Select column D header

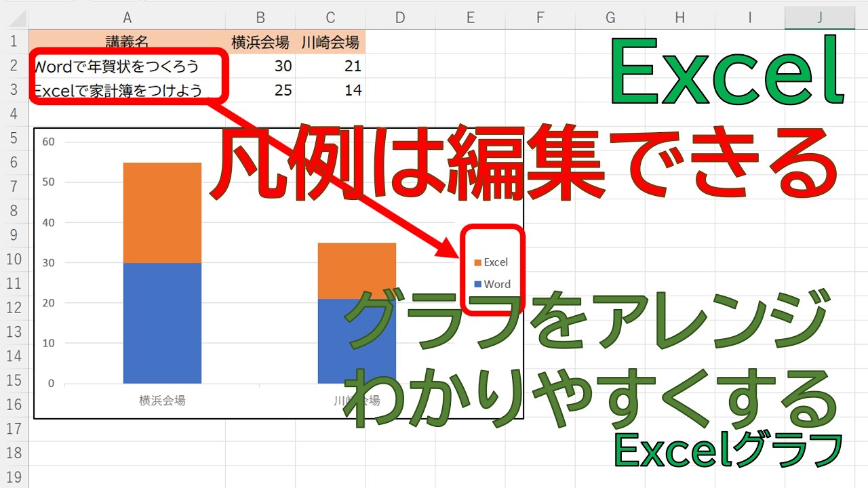point(400,18)
